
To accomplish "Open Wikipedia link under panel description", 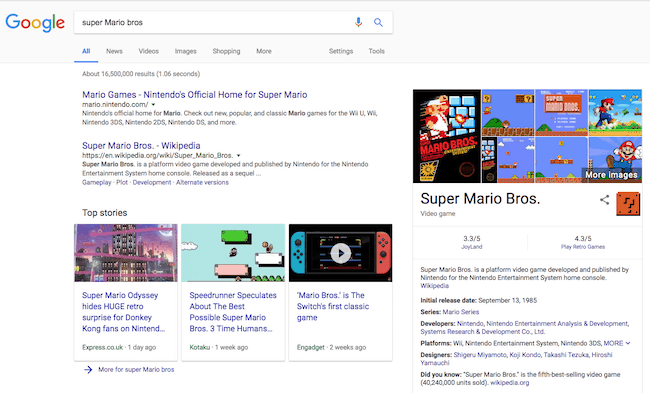I will 434,286.
